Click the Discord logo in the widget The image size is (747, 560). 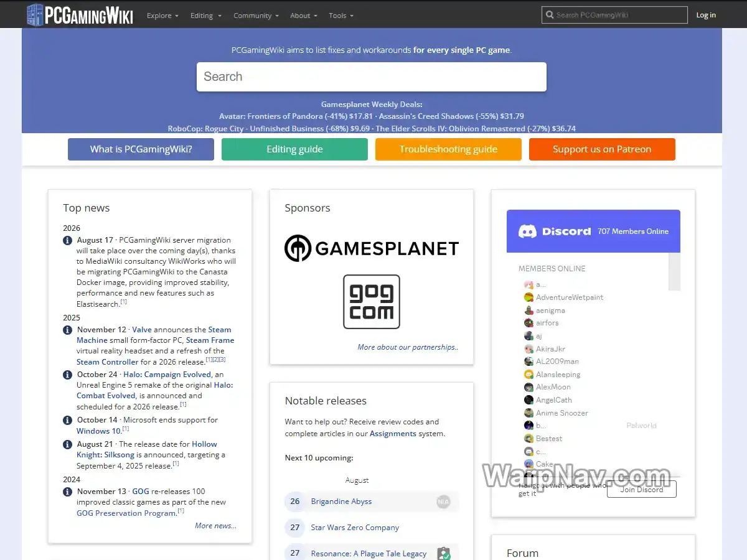point(555,231)
